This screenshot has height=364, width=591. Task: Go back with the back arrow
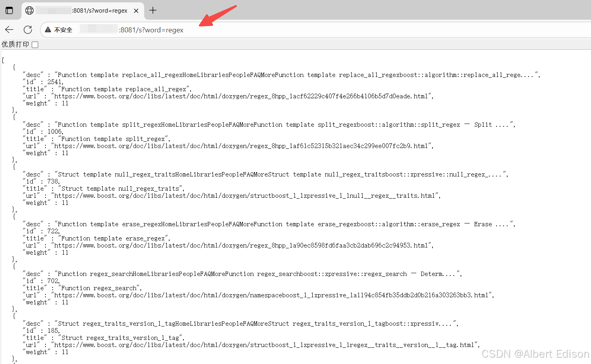(x=9, y=30)
